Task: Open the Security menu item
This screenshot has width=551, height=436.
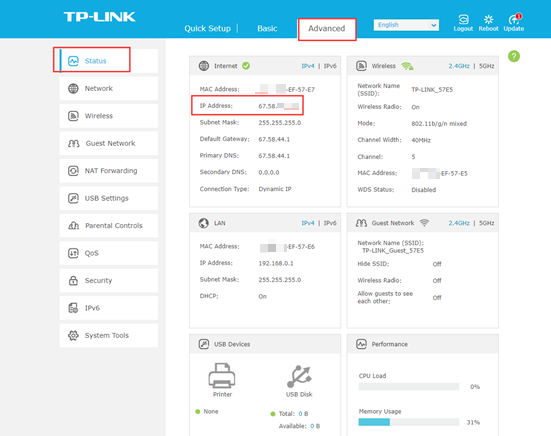Action: (x=109, y=280)
